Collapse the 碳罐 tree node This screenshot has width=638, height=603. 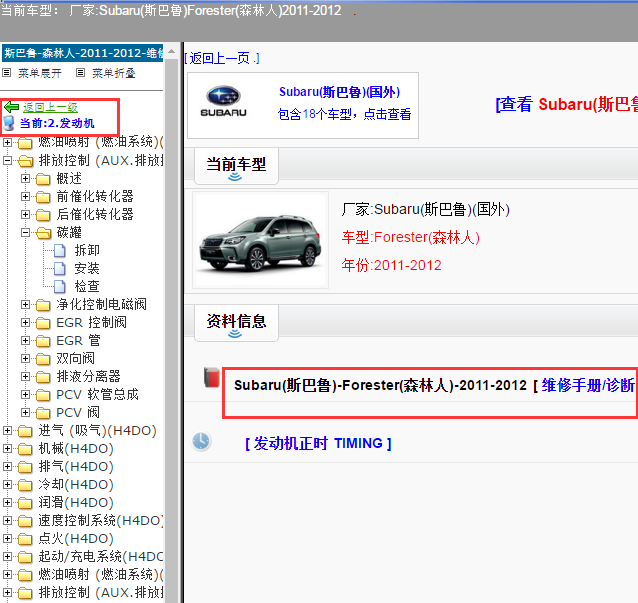click(x=25, y=232)
